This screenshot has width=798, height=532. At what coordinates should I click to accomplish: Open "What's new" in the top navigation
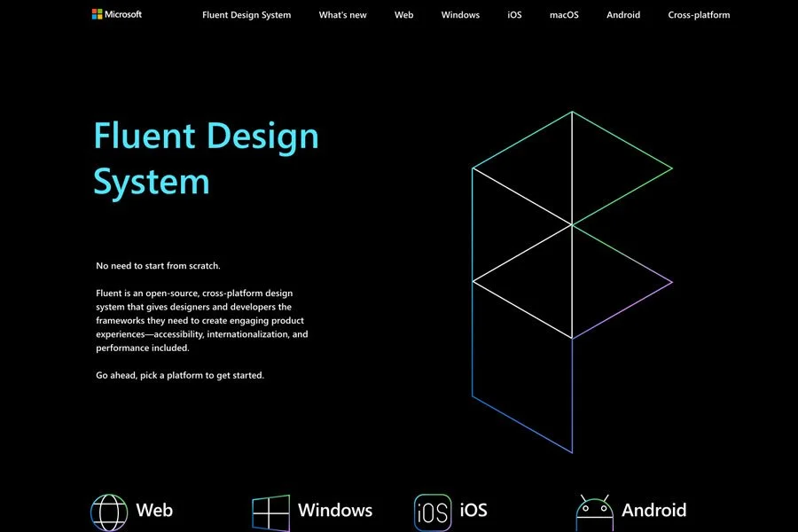pyautogui.click(x=343, y=15)
